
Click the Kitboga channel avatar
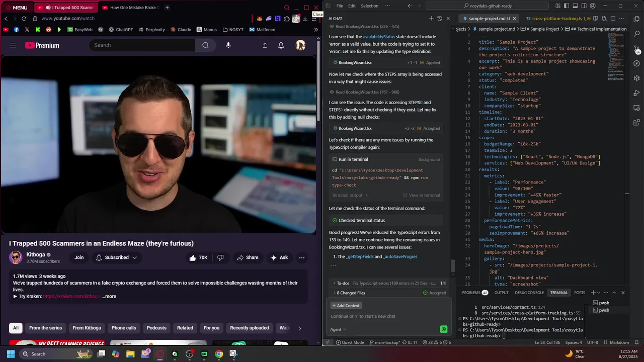[16, 257]
